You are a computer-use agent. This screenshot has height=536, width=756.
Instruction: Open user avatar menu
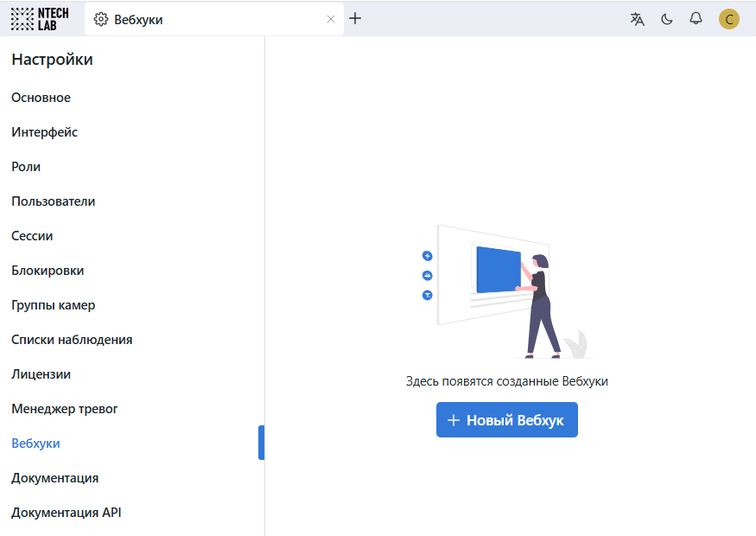(729, 19)
